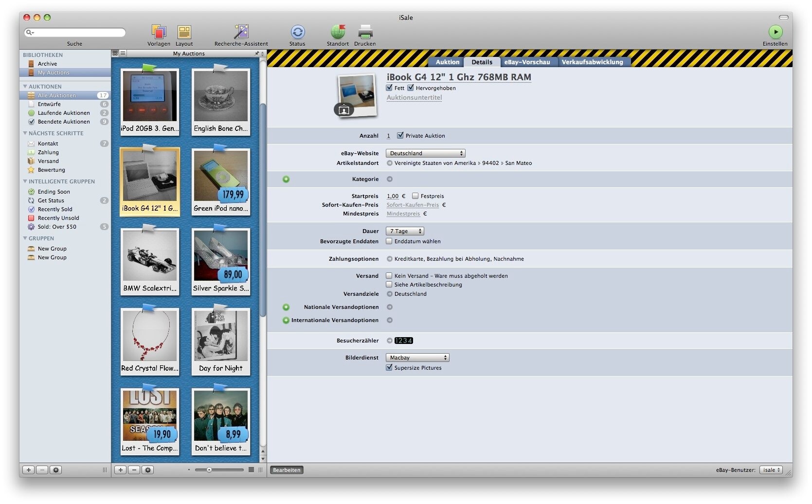
Task: Start the auction with Einstellen button
Action: tap(775, 32)
